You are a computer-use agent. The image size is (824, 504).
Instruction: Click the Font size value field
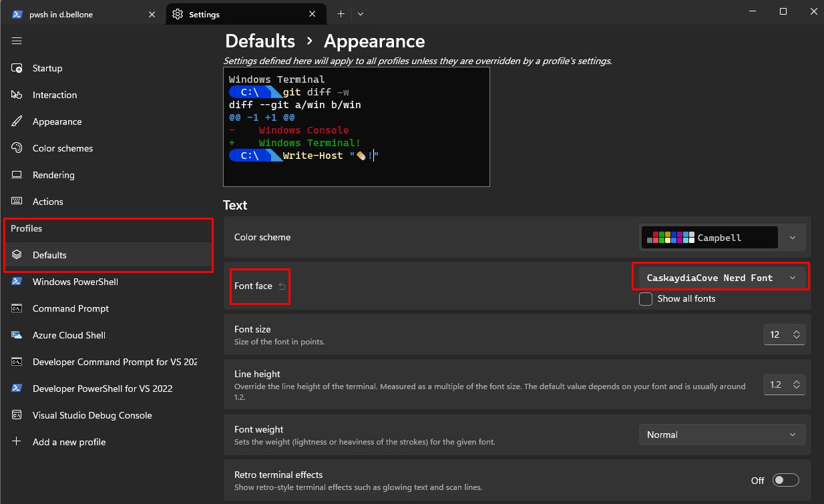[776, 334]
